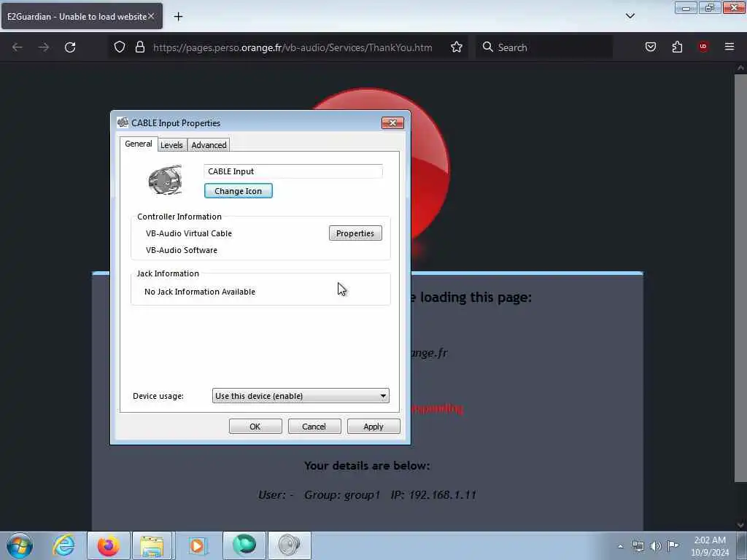Click the Firefox Search box
The width and height of the screenshot is (747, 560).
pos(544,47)
